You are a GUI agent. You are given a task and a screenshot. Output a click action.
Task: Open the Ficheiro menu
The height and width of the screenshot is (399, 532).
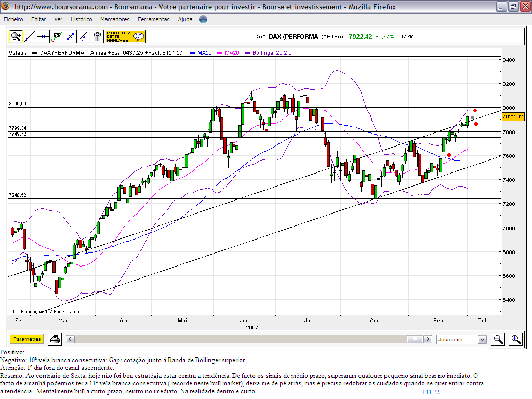13,19
